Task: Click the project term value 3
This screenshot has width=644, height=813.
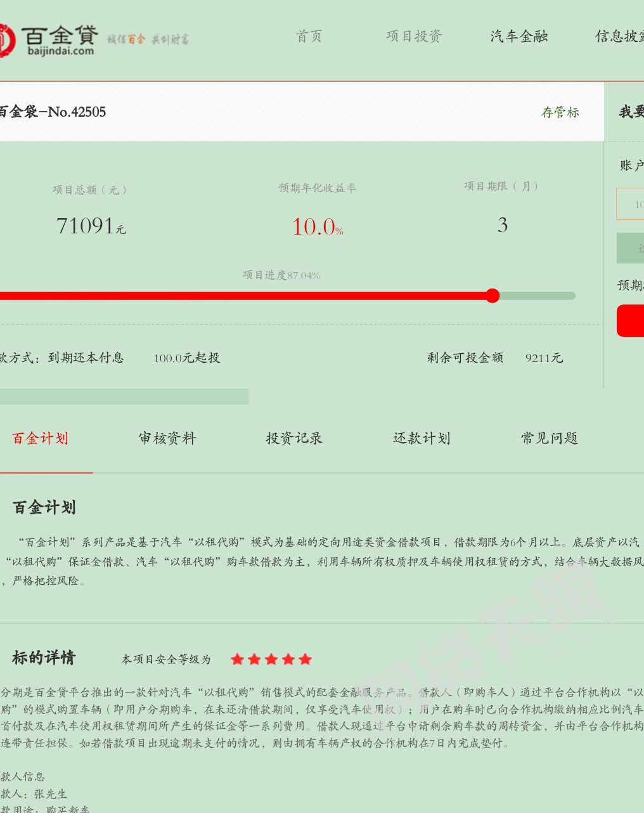Action: point(503,225)
